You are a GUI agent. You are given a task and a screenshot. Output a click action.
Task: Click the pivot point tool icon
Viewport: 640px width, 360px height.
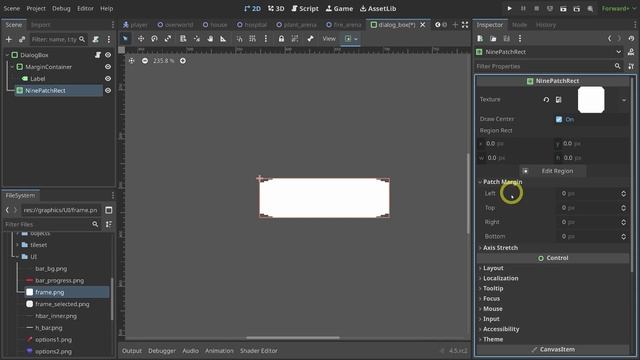click(x=197, y=38)
